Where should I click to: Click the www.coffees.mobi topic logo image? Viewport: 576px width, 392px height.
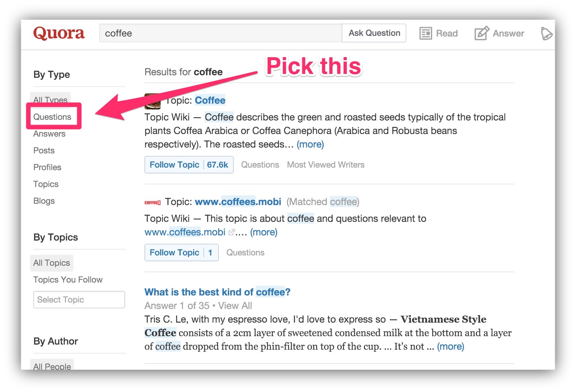coord(153,202)
